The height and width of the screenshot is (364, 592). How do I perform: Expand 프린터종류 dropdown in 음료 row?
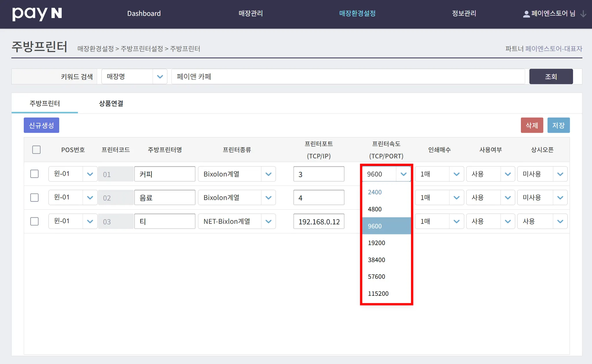pos(268,198)
